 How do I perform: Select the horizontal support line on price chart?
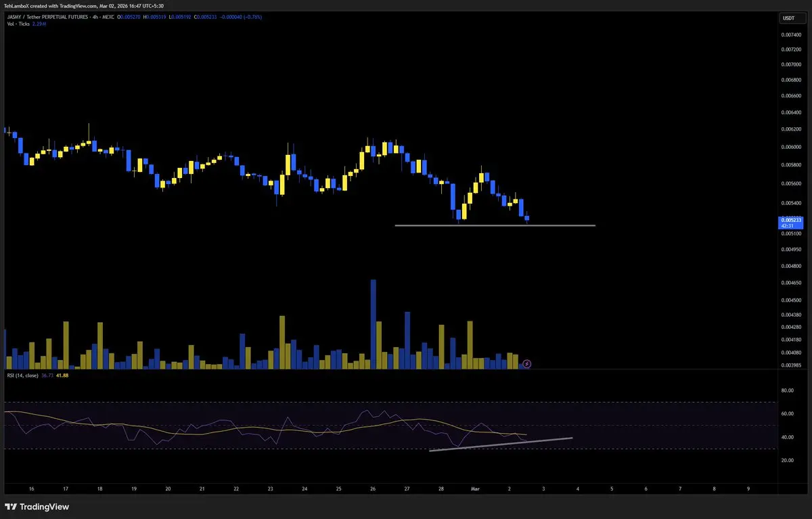click(495, 225)
